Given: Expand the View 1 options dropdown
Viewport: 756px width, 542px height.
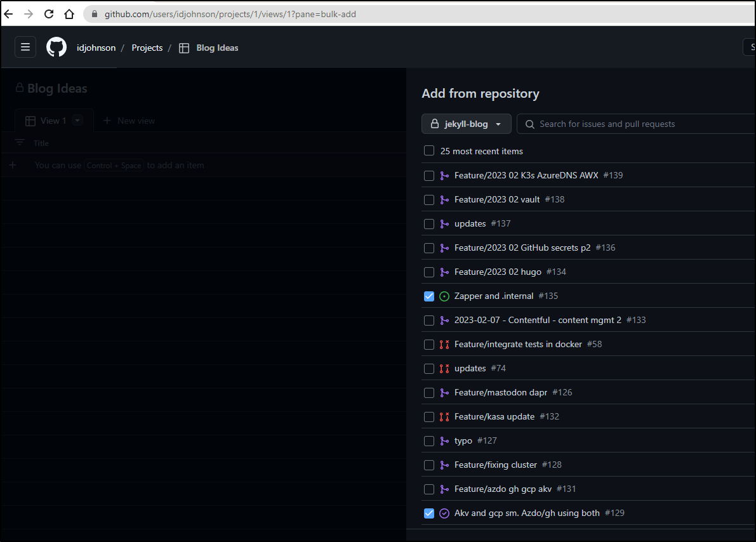Looking at the screenshot, I should click(x=77, y=121).
